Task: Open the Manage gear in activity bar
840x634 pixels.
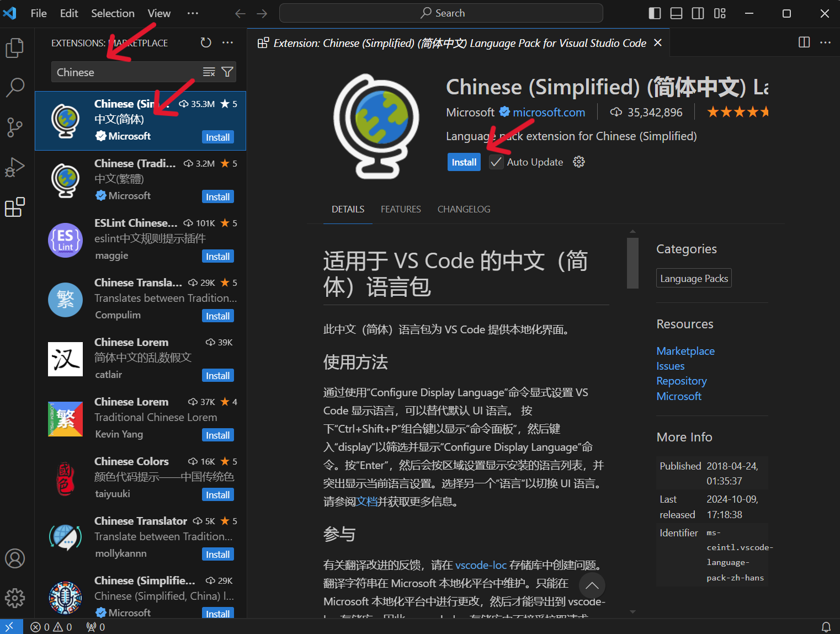Action: tap(15, 598)
